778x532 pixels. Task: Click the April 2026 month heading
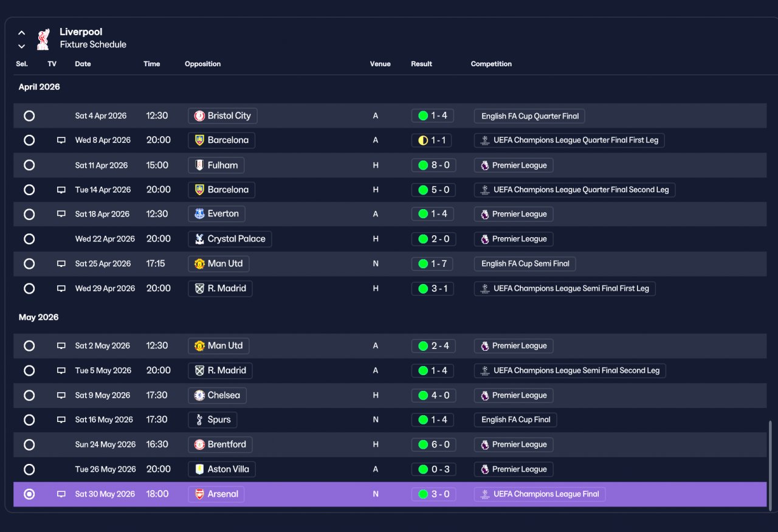tap(39, 87)
